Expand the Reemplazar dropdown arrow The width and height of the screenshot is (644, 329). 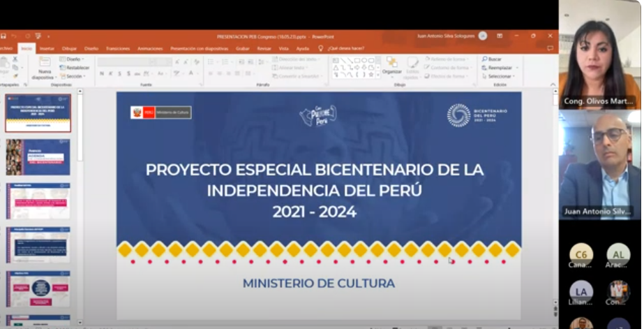tap(516, 68)
